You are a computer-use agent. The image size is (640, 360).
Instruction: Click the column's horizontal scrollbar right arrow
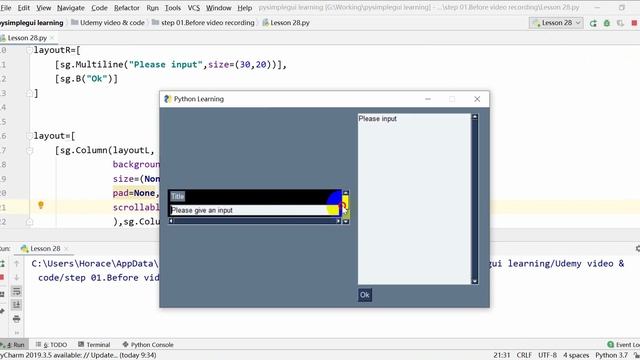pyautogui.click(x=338, y=221)
